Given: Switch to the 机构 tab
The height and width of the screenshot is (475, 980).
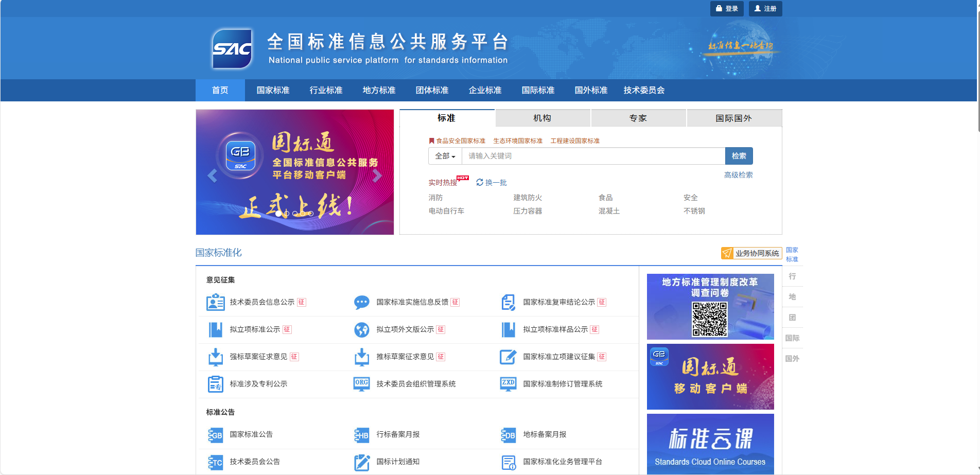Looking at the screenshot, I should [542, 118].
